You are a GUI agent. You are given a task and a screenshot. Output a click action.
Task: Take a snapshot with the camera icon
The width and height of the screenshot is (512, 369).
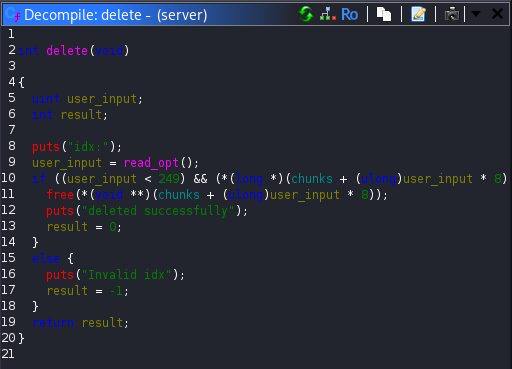coord(452,14)
